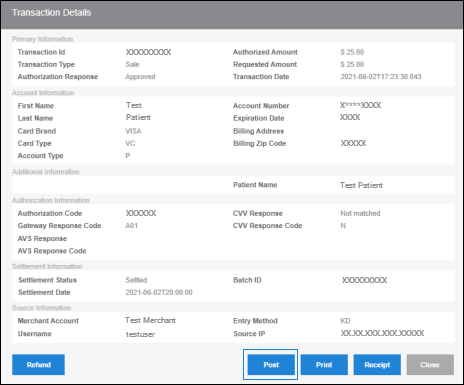Click the Approved authorization response value
Viewport: 464px width, 385px height.
[140, 77]
